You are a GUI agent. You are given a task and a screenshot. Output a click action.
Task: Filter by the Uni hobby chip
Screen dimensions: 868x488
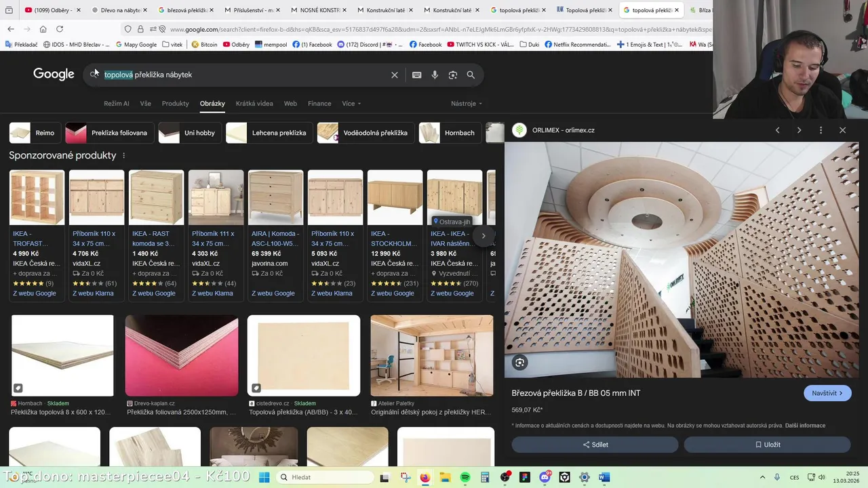(191, 133)
